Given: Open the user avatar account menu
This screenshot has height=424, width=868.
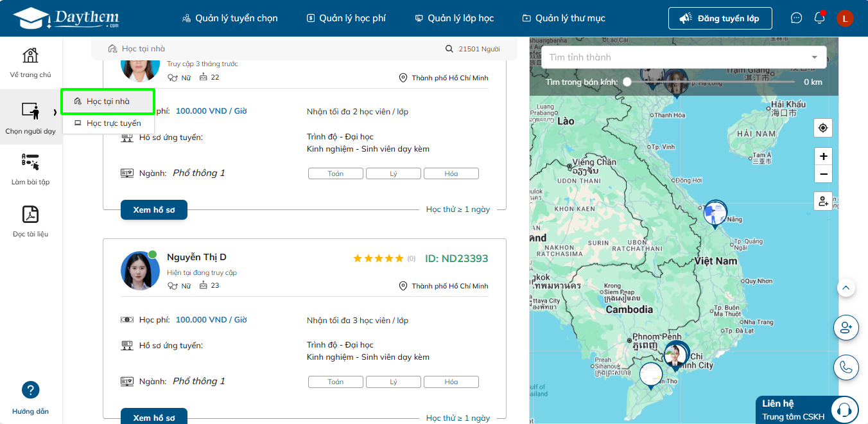Looking at the screenshot, I should (844, 18).
